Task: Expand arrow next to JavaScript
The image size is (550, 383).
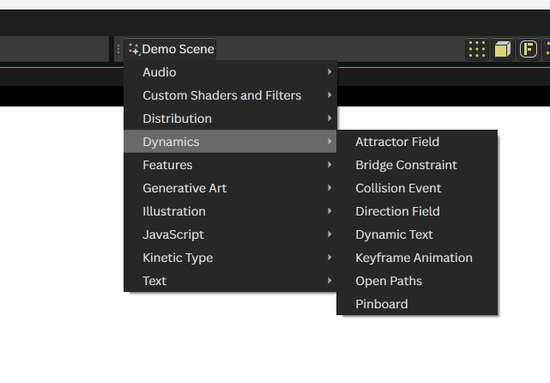Action: click(329, 234)
